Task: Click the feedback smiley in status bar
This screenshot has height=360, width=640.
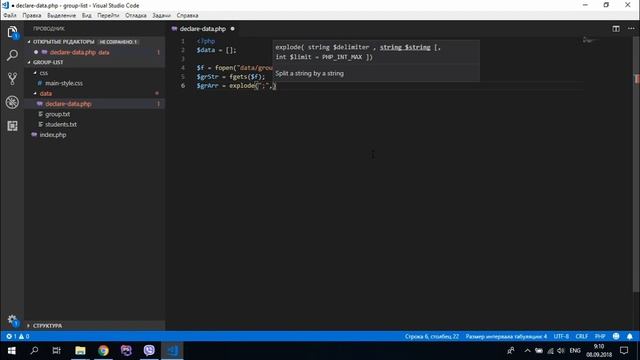Action: point(616,336)
